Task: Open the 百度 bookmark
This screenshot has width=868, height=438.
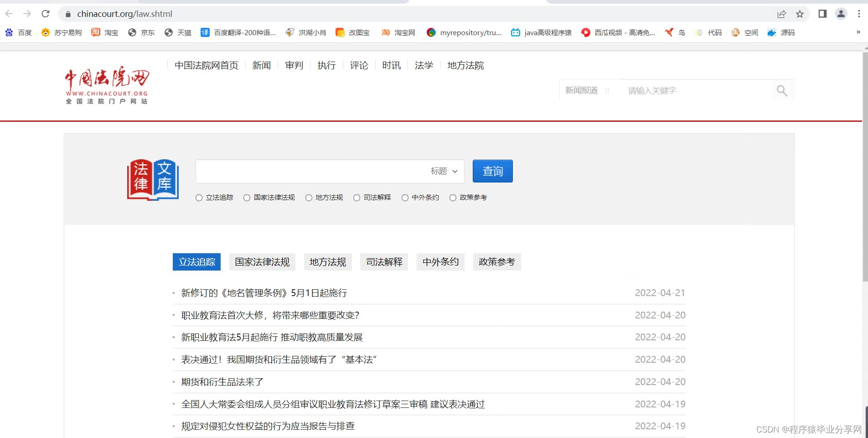Action: [x=18, y=32]
